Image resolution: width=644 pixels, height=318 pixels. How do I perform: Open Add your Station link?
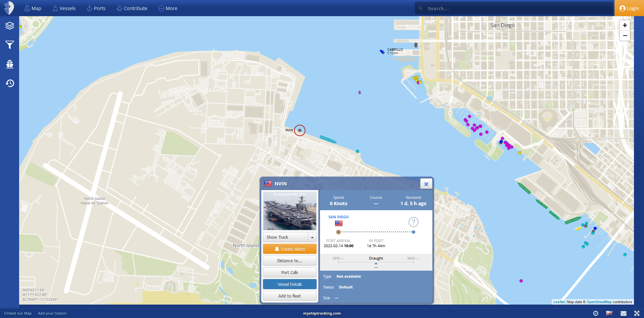pyautogui.click(x=52, y=313)
